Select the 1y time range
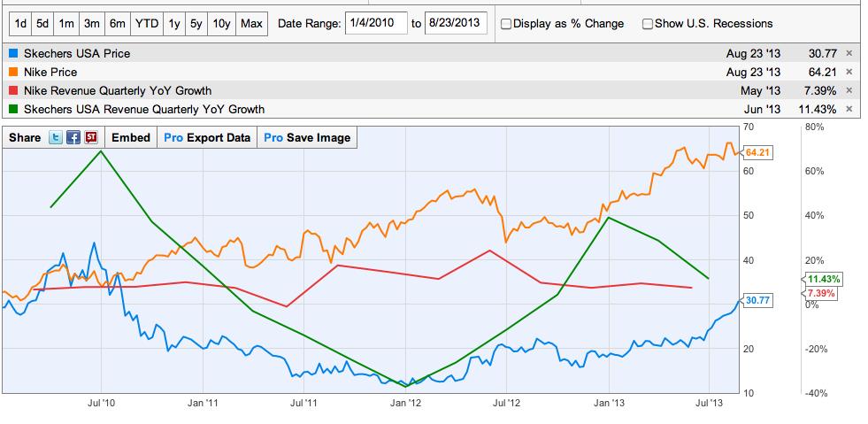The image size is (868, 424). pyautogui.click(x=174, y=24)
